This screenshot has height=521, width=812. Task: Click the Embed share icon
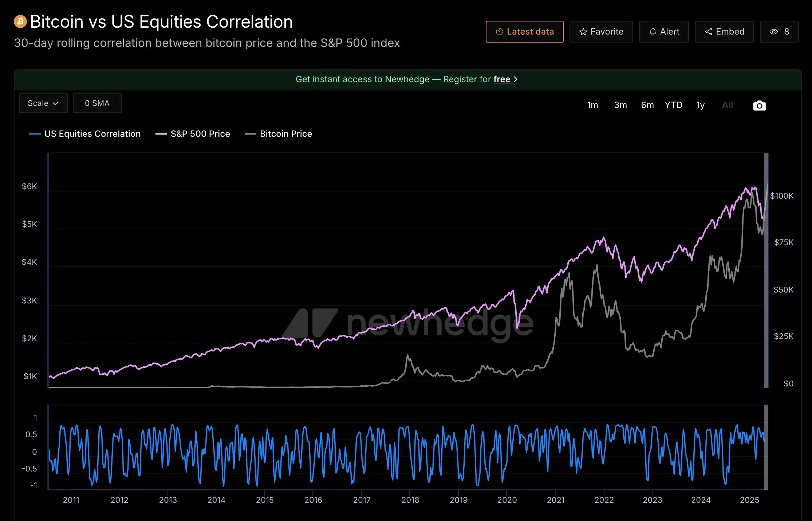[708, 32]
